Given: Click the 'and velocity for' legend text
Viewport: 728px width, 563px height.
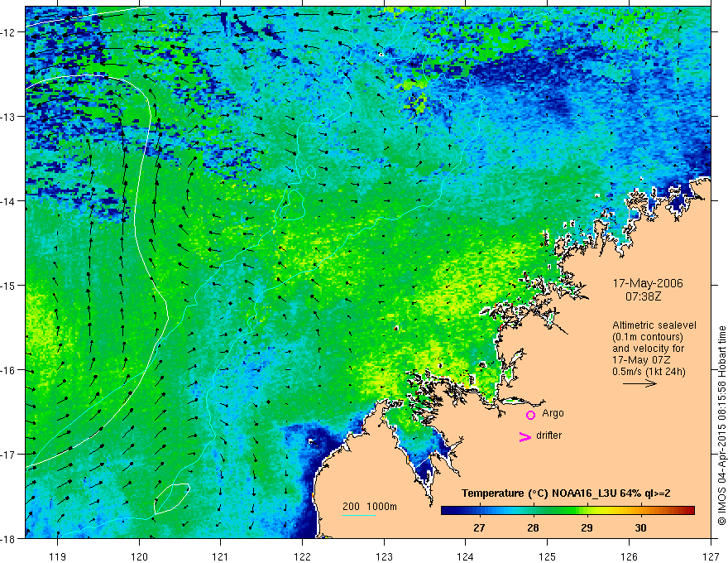Looking at the screenshot, I should [x=648, y=349].
